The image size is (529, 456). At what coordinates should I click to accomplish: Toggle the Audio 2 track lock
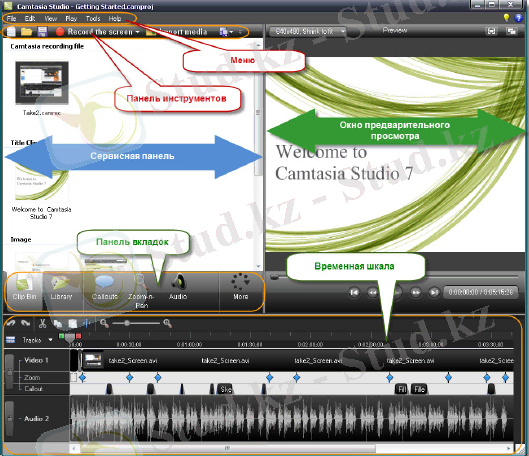[x=10, y=419]
